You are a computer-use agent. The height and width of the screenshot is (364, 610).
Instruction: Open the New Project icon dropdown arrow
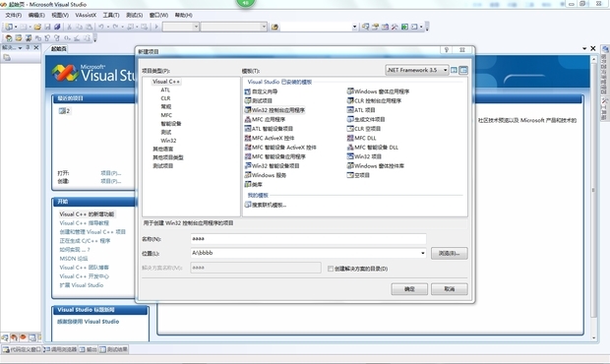click(x=16, y=27)
